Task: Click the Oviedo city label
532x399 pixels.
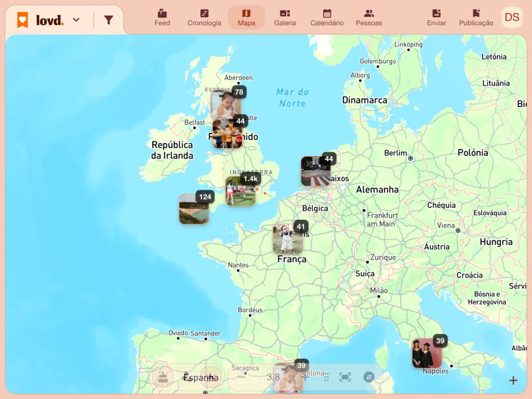Action: click(178, 333)
